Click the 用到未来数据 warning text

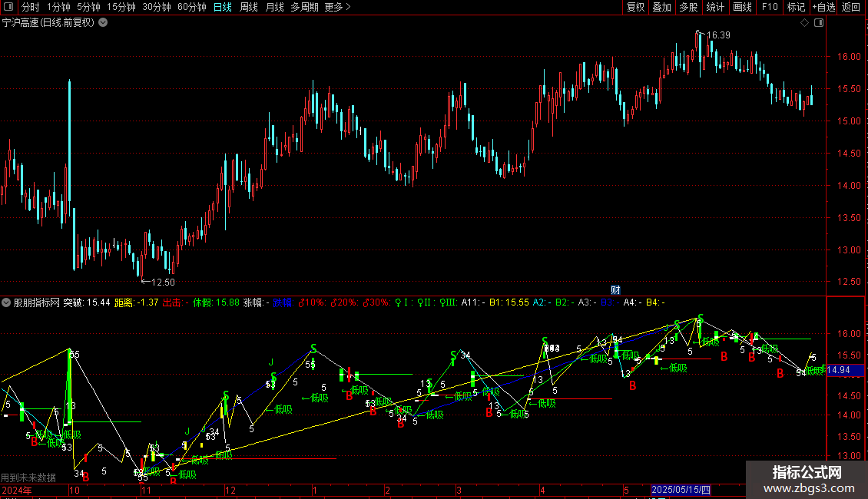coord(28,478)
